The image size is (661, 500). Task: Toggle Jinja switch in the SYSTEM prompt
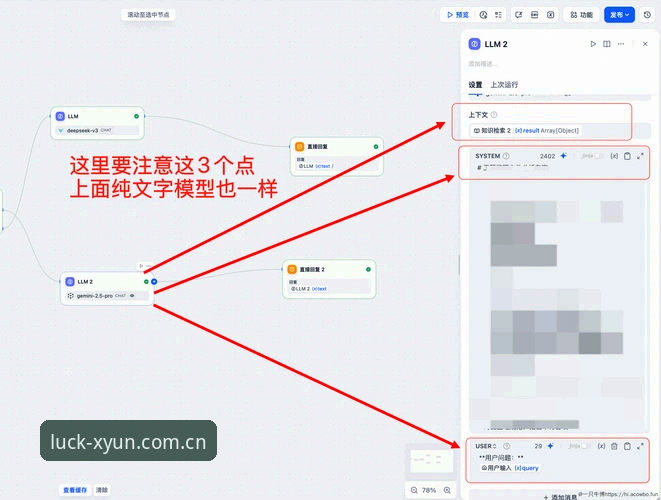pos(597,156)
